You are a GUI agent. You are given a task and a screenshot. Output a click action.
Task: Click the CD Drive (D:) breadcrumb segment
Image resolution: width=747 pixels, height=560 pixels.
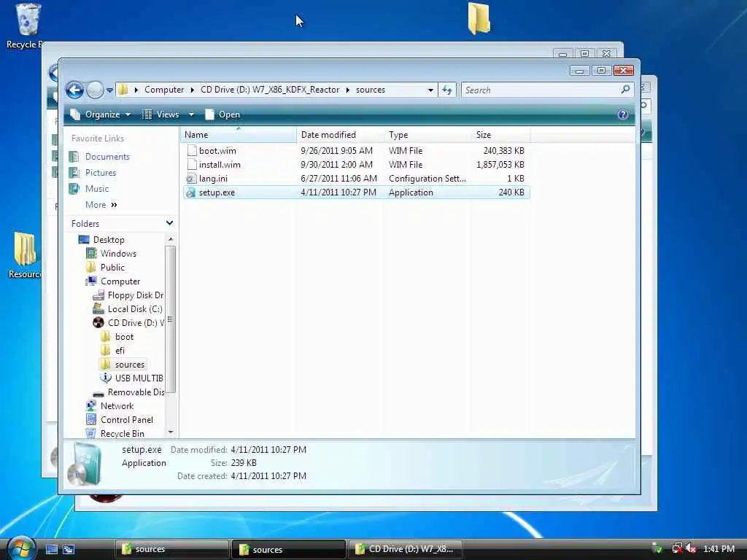pos(270,90)
